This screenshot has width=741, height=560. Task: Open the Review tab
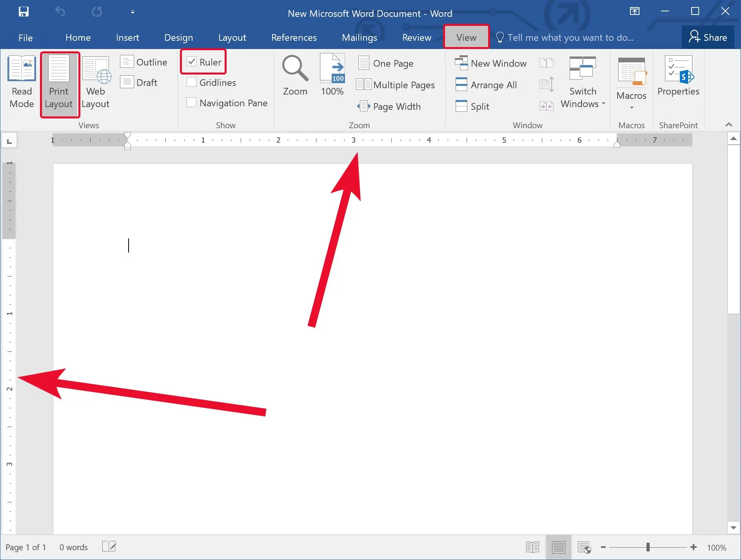(417, 38)
